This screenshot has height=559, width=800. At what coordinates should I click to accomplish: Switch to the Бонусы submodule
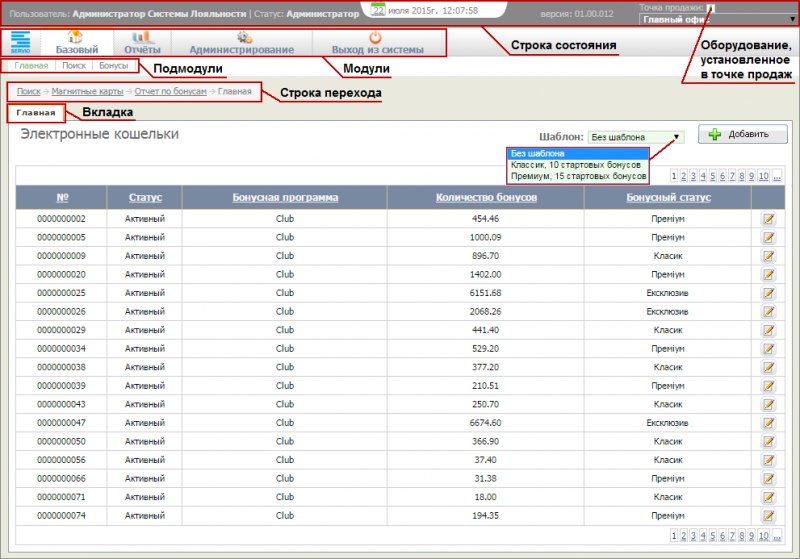coord(113,65)
